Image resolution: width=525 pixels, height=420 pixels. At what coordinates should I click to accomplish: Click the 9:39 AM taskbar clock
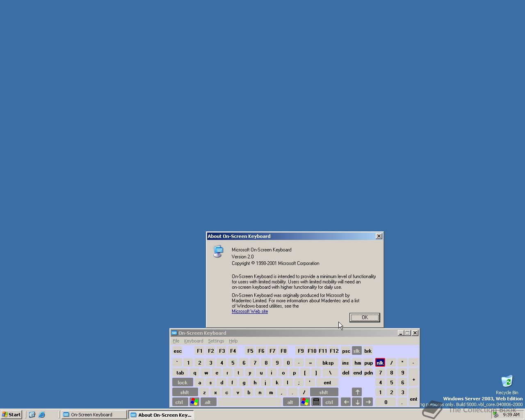511,415
